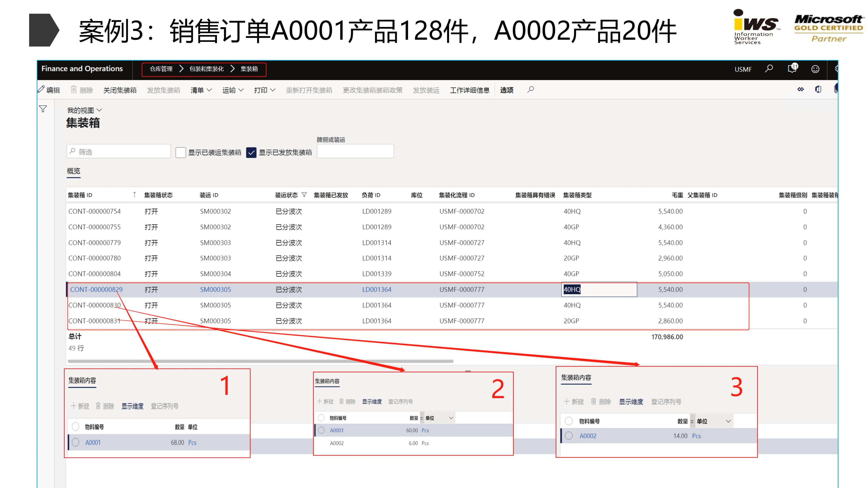Screen dimensions: 868x488
Task: Click the A0002 6.00 row in panel 2
Action: (414, 443)
